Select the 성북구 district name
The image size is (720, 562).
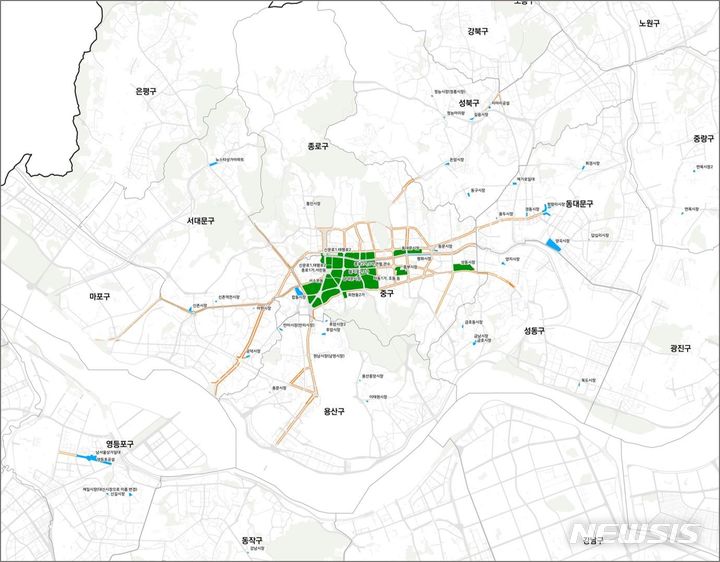470,103
